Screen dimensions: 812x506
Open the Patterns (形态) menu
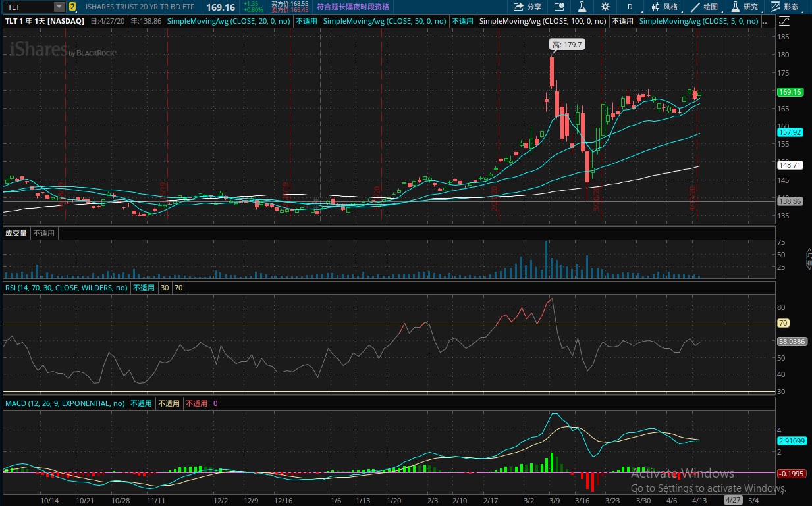click(x=785, y=7)
